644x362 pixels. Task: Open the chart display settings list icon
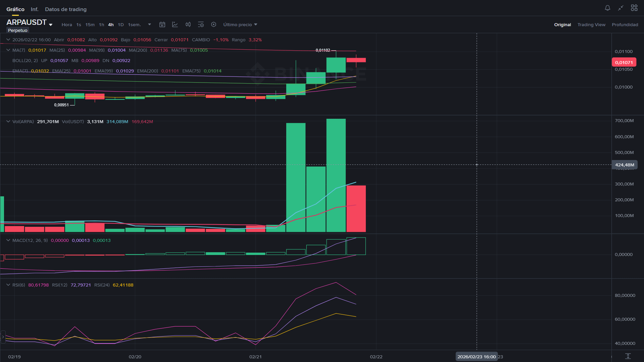tap(201, 24)
